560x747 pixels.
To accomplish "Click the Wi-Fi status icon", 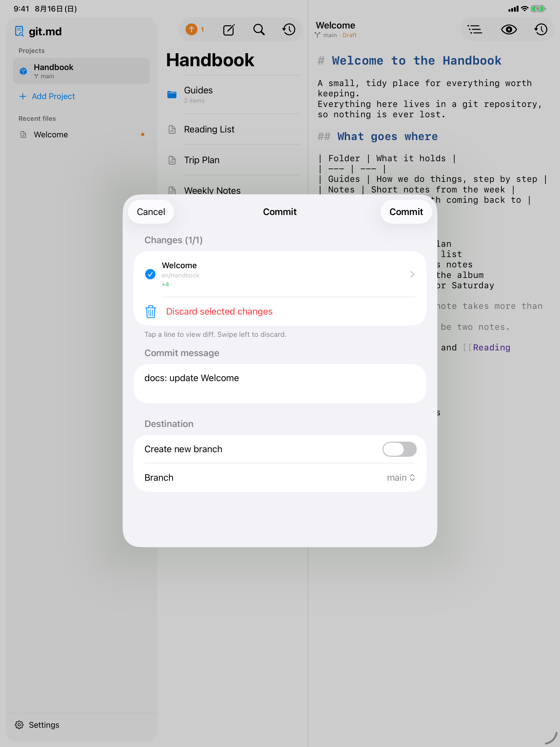I will [524, 9].
